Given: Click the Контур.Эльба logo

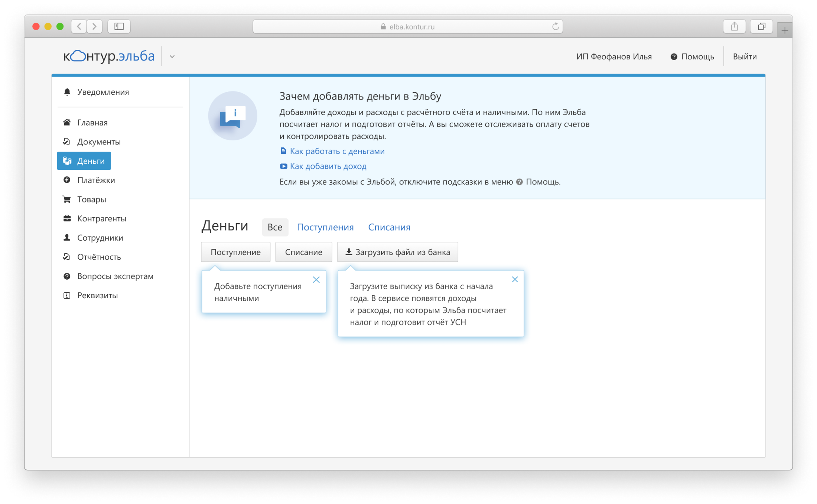Looking at the screenshot, I should tap(109, 56).
